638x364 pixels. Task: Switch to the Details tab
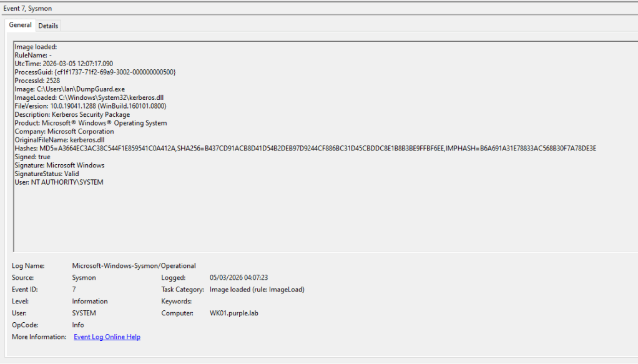coord(48,26)
